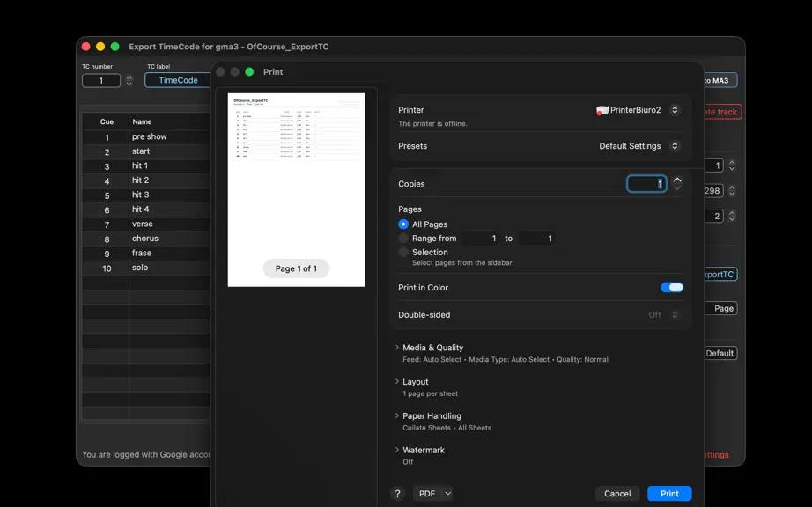Select the hit 2 cue name

pos(140,180)
